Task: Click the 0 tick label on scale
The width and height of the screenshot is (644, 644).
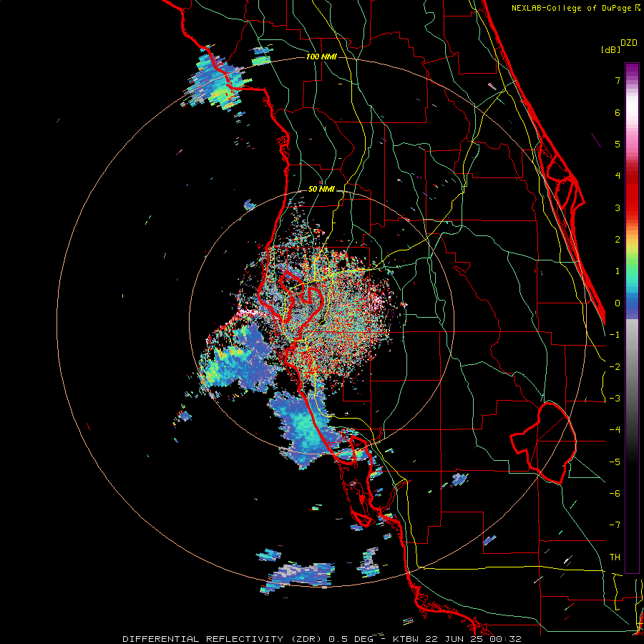Action: click(x=618, y=303)
